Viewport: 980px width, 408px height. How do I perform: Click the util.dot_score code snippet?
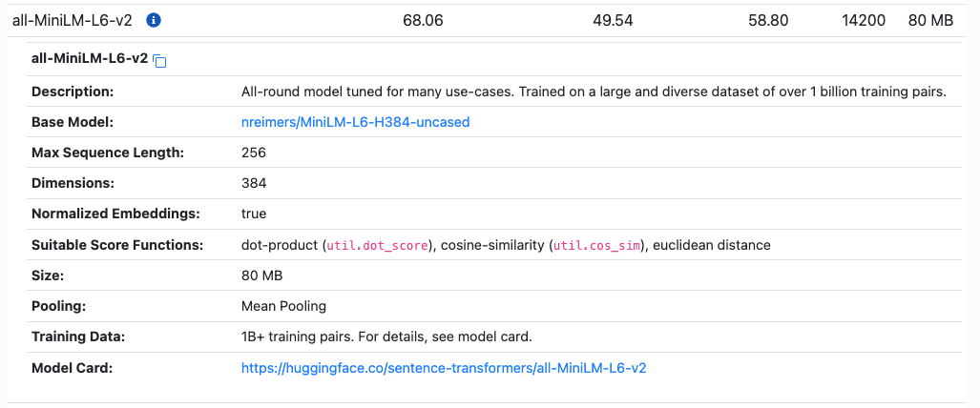point(379,245)
